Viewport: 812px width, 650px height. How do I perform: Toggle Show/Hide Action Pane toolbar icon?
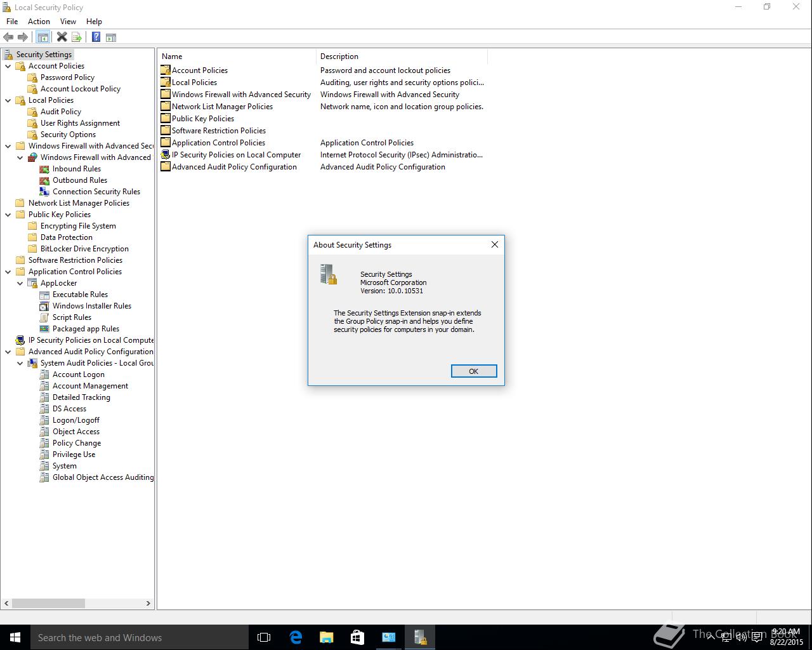(111, 37)
